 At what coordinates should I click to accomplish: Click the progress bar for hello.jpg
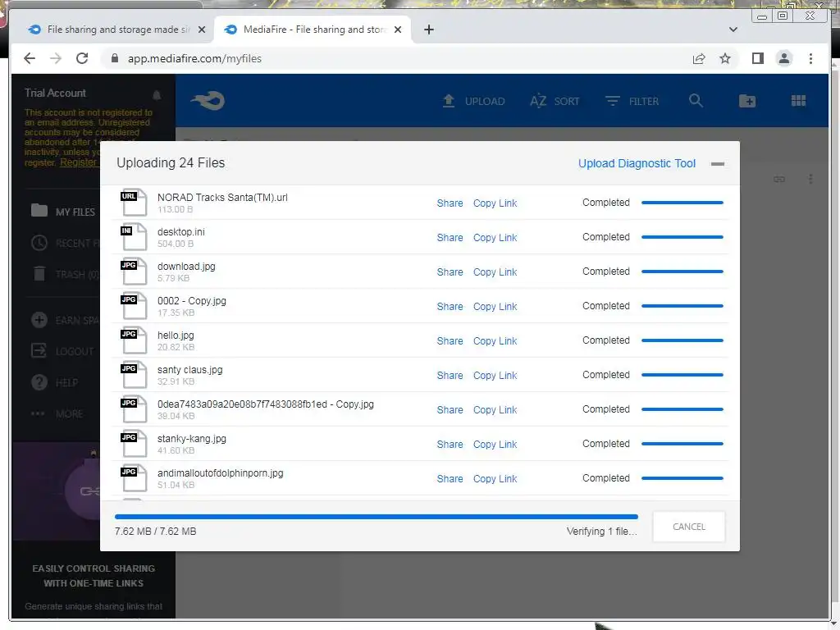click(x=682, y=340)
